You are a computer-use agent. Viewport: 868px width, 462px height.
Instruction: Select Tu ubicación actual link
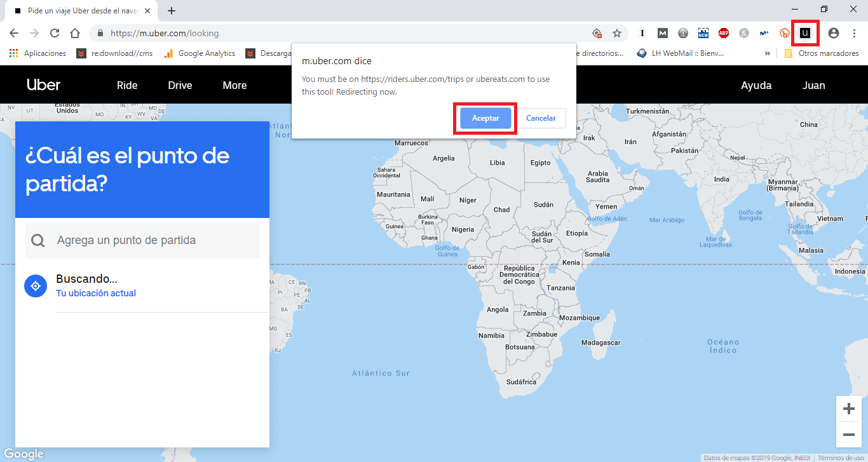[x=96, y=293]
